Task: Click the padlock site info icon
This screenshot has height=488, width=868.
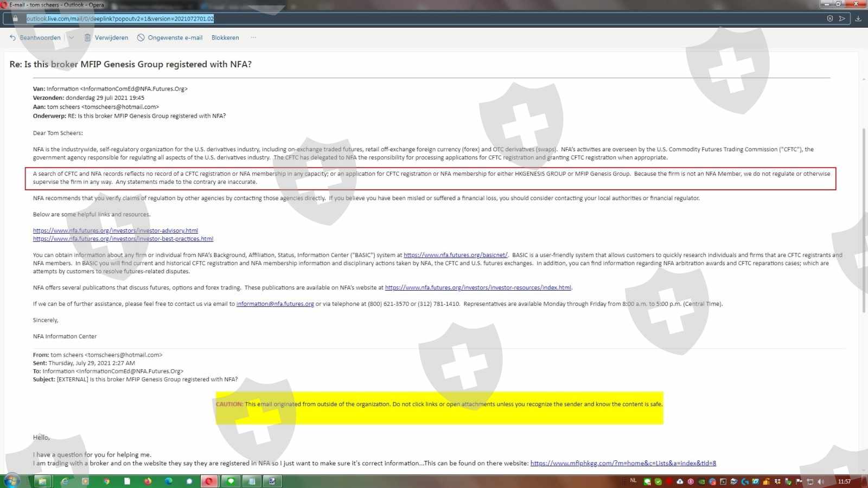Action: click(x=15, y=19)
